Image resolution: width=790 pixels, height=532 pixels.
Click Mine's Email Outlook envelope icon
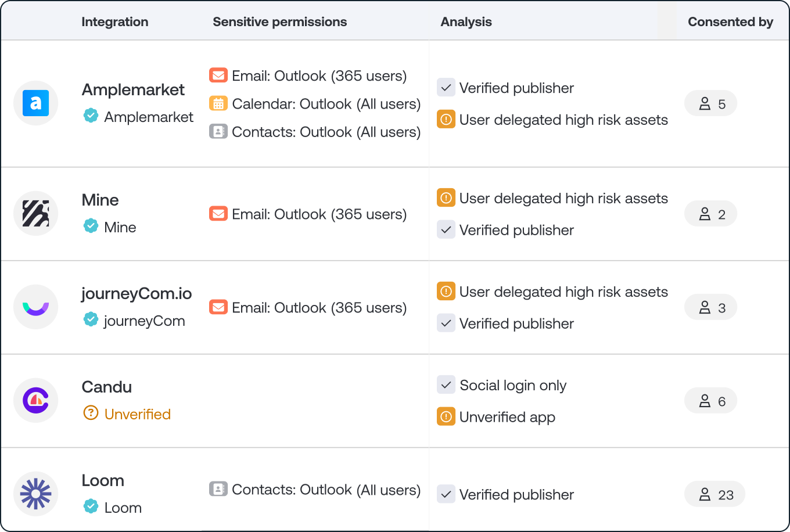pos(218,214)
